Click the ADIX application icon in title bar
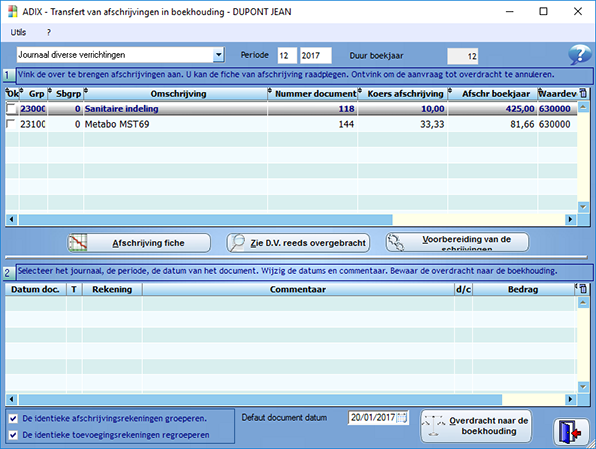 click(x=13, y=11)
